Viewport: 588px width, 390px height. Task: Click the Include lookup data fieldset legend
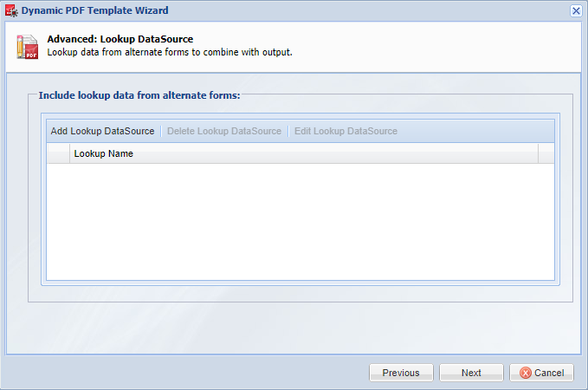(x=139, y=95)
